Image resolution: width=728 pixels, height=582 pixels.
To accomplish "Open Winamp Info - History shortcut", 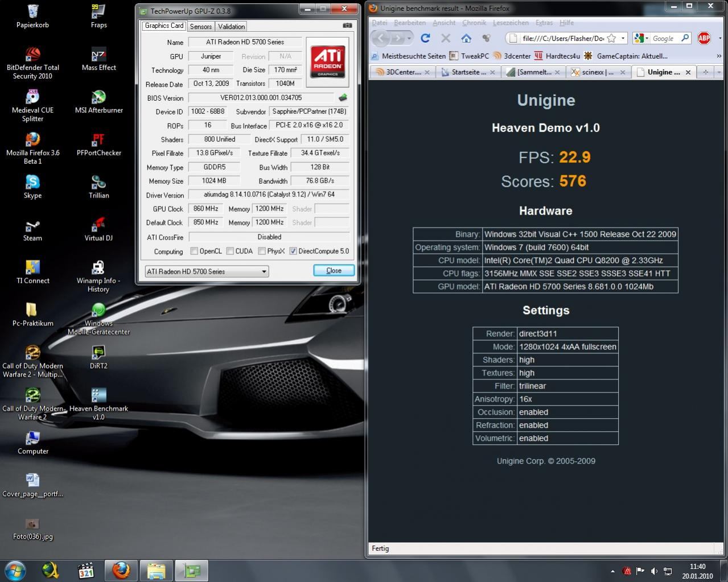I will coord(98,276).
